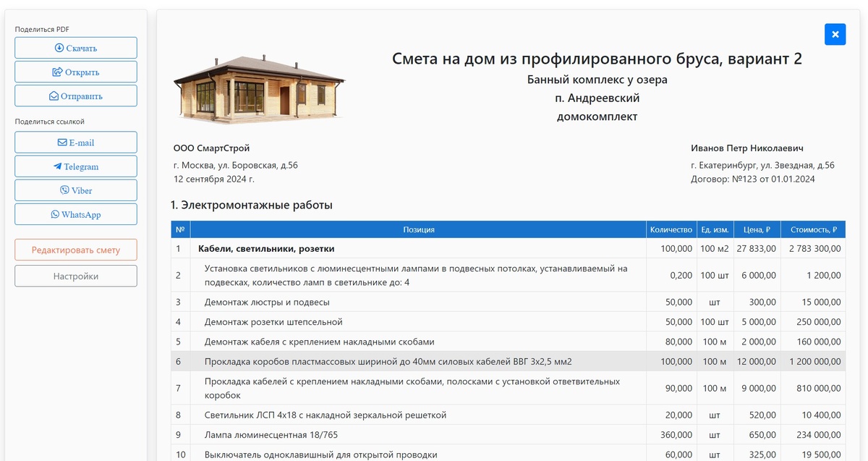Click cost value 810 000,00
This screenshot has height=461, width=868.
point(818,388)
